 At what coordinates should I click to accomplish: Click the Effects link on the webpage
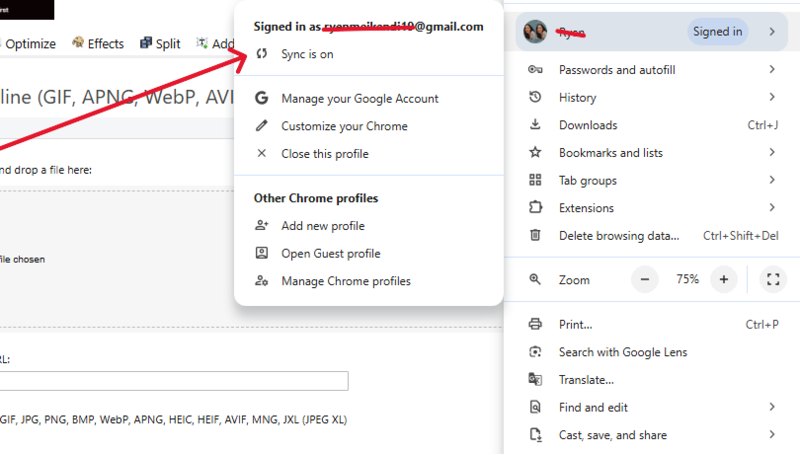(x=106, y=44)
